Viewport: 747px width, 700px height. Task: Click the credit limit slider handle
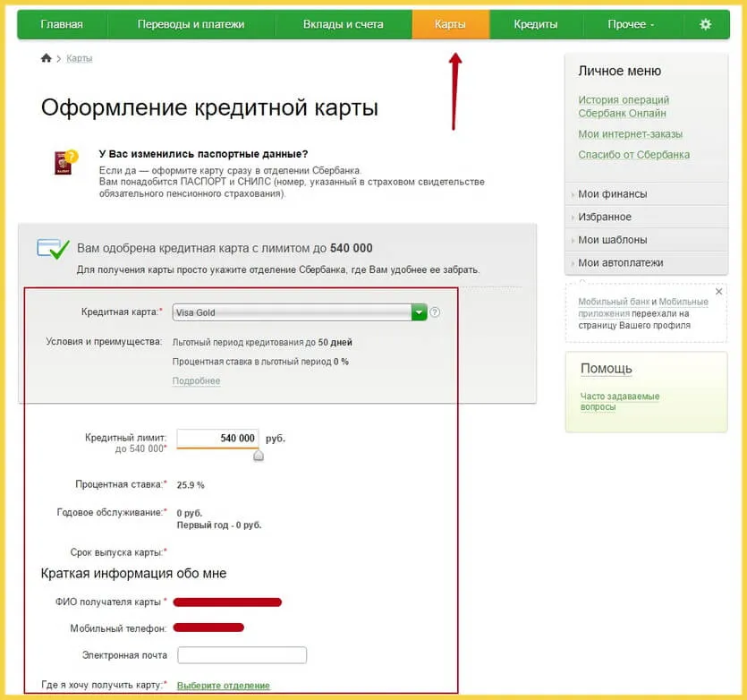(x=259, y=456)
